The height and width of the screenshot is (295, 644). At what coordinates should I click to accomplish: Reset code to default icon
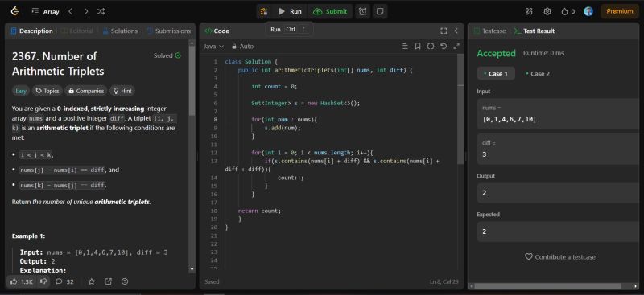(444, 47)
